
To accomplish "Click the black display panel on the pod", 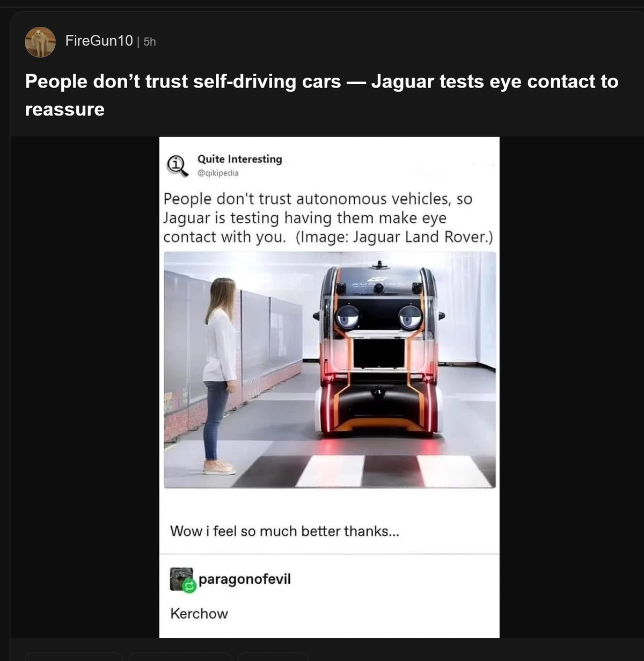I will point(379,353).
